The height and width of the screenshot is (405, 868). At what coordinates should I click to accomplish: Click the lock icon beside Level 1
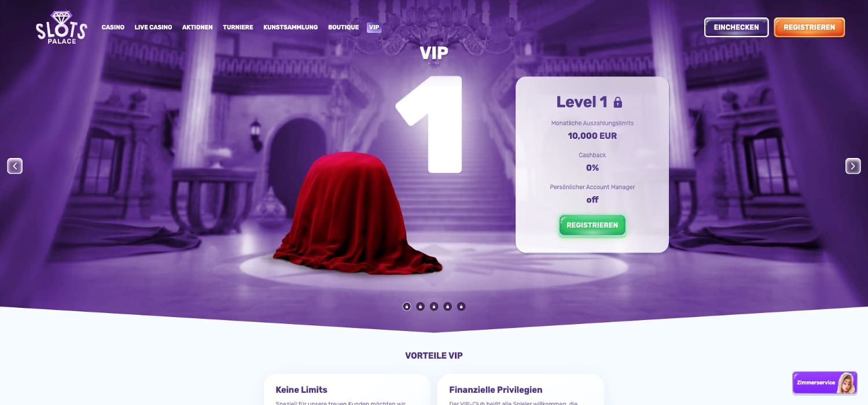(617, 103)
